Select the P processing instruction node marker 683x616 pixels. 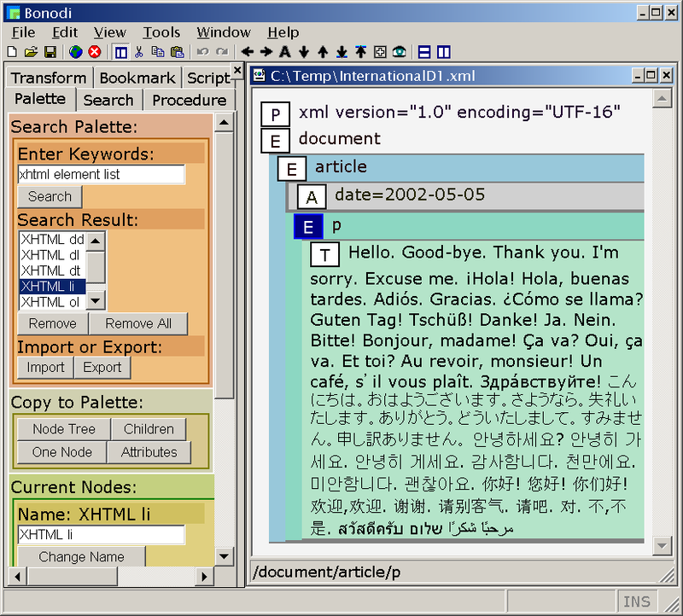click(x=275, y=114)
